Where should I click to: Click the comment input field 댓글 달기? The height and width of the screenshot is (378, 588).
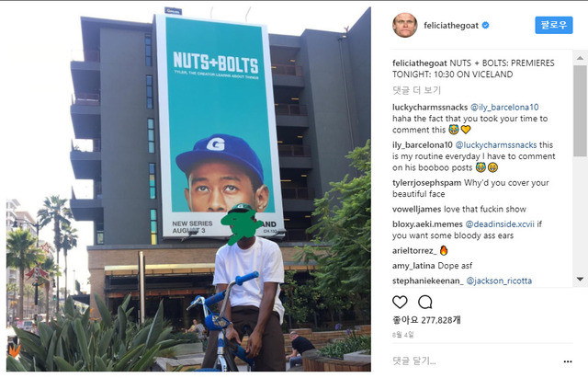[x=474, y=361]
